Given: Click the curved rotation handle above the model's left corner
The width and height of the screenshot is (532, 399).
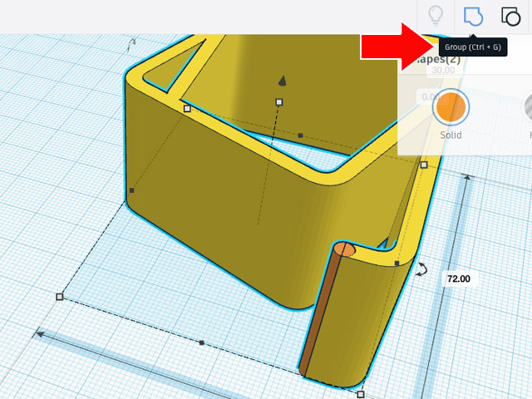Looking at the screenshot, I should 131,42.
